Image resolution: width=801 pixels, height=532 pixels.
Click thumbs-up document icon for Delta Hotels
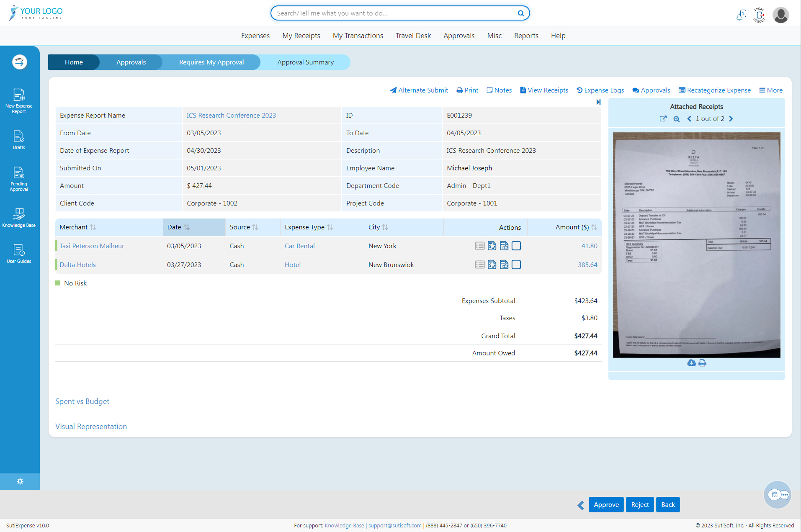[x=504, y=265]
